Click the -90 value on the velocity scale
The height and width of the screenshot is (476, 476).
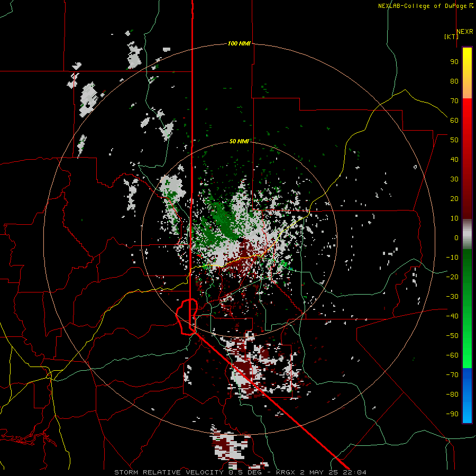[452, 414]
